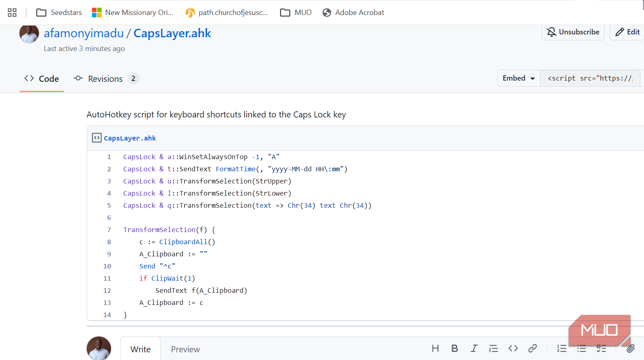Screen dimensions: 644x360
Task: Insert a numbered list in comment
Action: (x=562, y=348)
